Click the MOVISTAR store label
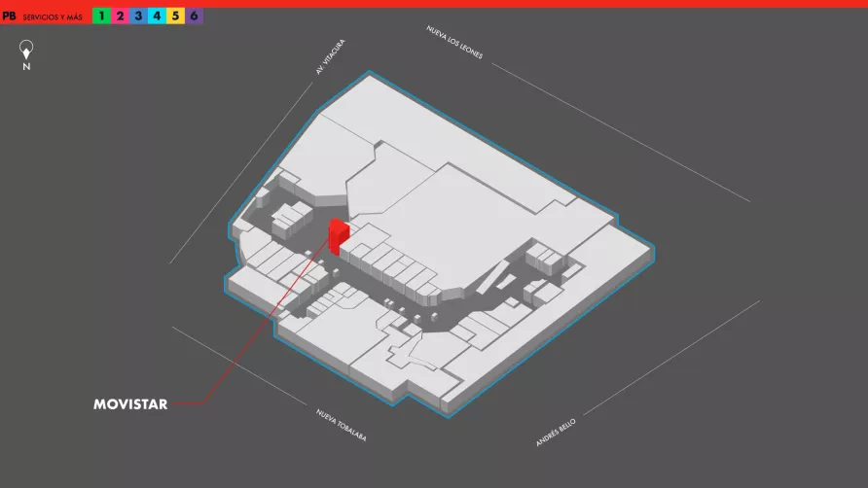The width and height of the screenshot is (868, 488). 130,404
